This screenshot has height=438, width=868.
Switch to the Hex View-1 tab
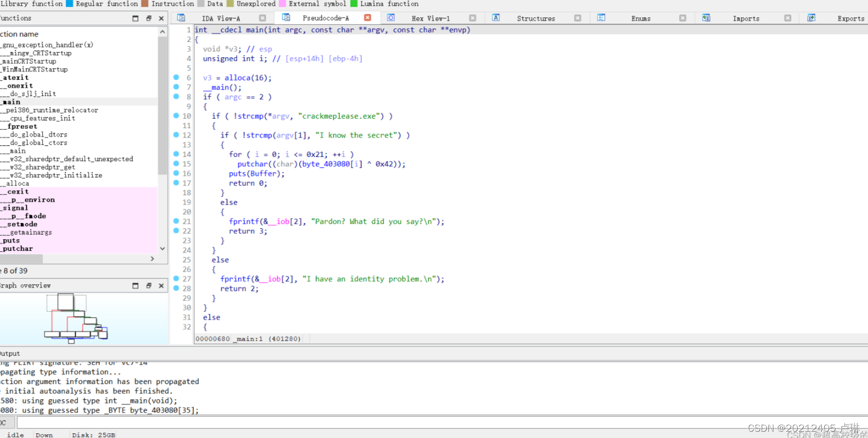point(431,18)
